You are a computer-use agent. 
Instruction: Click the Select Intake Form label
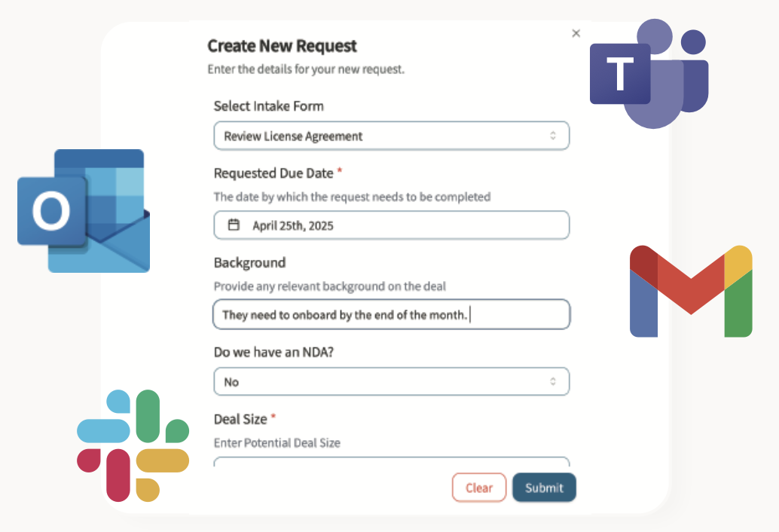click(269, 106)
